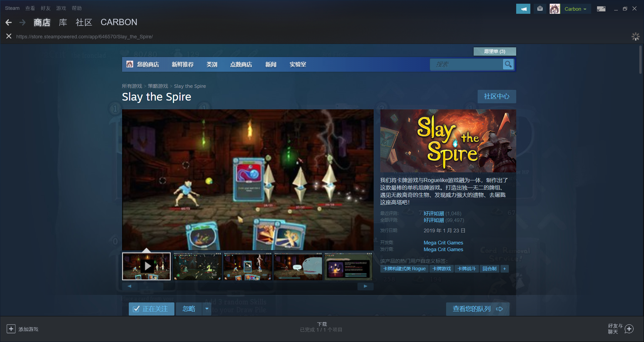Click the Slay the Spire header image

pos(448,141)
